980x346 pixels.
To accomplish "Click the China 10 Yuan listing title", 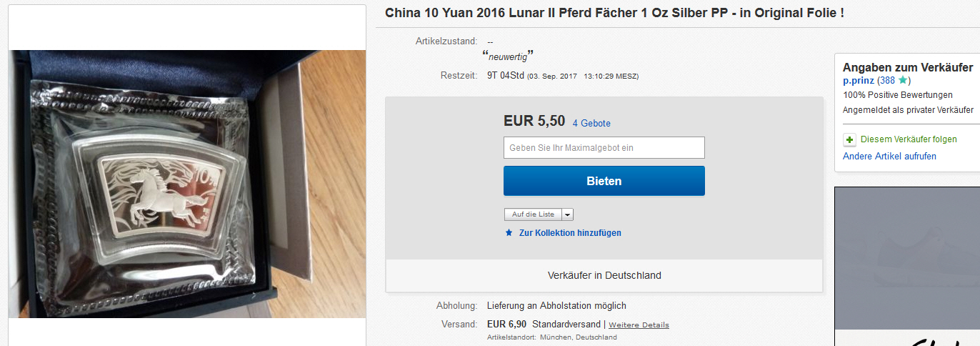I will 615,14.
